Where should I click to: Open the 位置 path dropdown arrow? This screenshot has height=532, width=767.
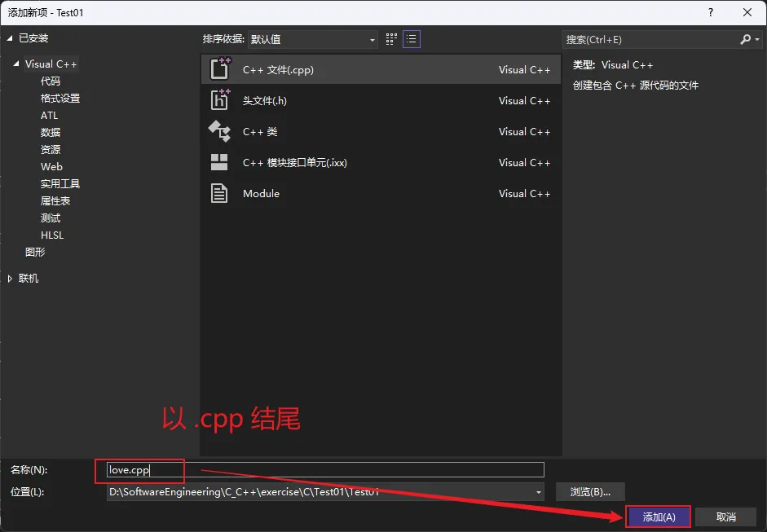[x=538, y=492]
